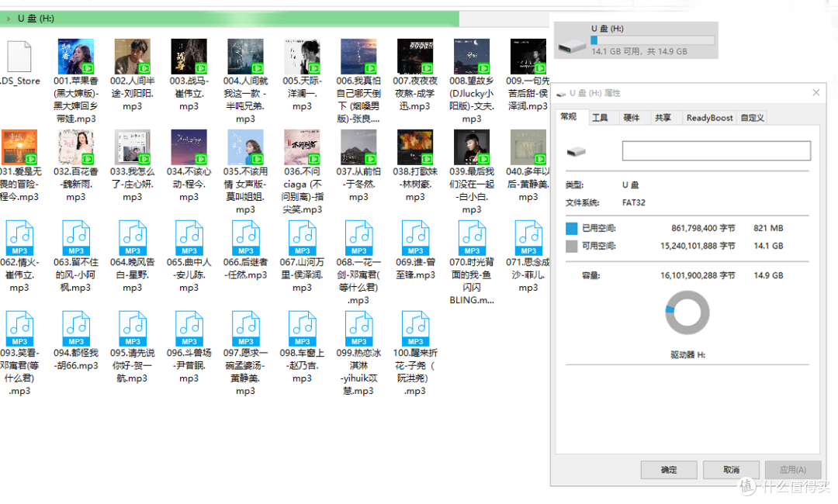Select 070.时光背面的我 MP3 icon

(472, 237)
